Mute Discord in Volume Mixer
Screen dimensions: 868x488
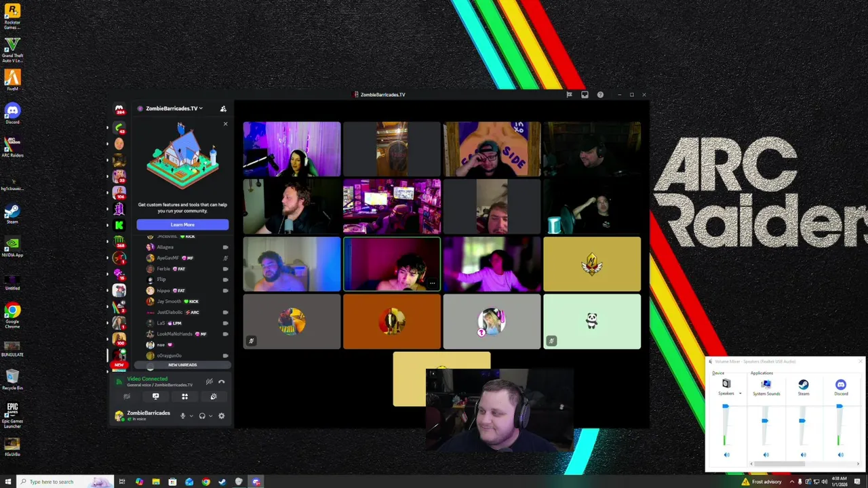click(x=841, y=455)
